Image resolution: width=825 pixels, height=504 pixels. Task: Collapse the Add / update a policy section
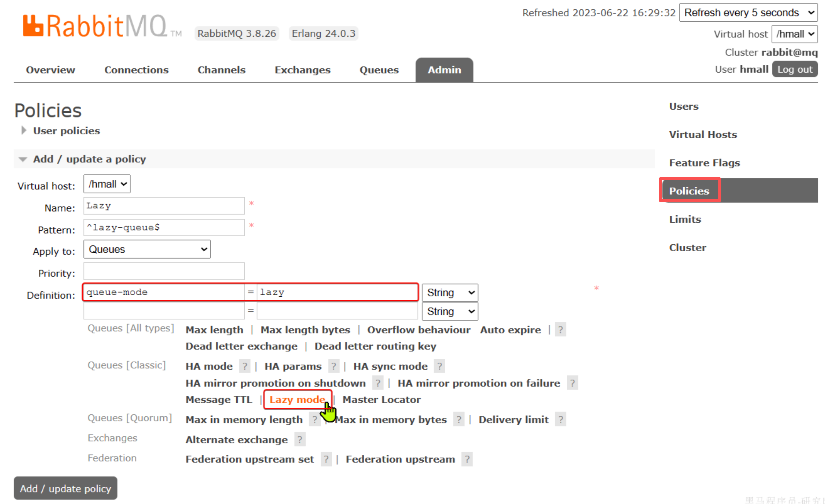tap(89, 159)
